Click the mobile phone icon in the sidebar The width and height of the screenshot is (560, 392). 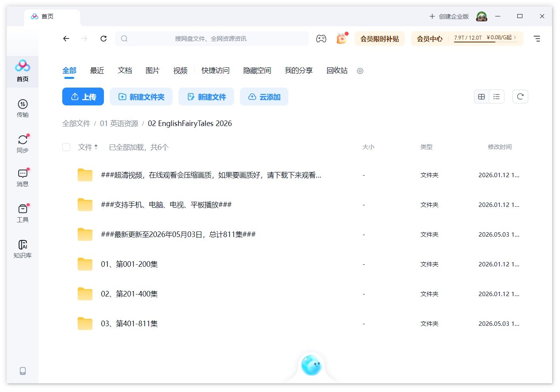(x=23, y=371)
